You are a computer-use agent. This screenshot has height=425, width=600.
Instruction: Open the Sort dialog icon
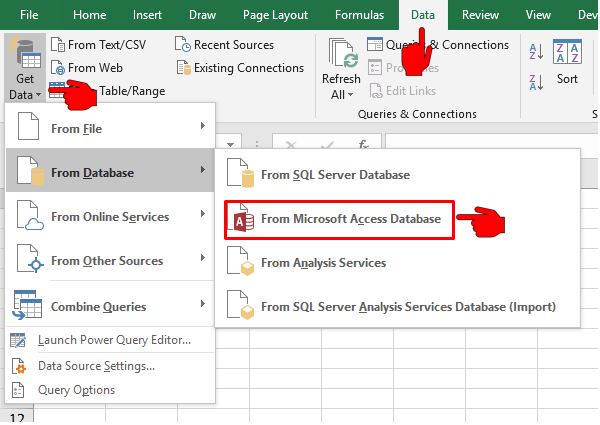click(x=567, y=52)
